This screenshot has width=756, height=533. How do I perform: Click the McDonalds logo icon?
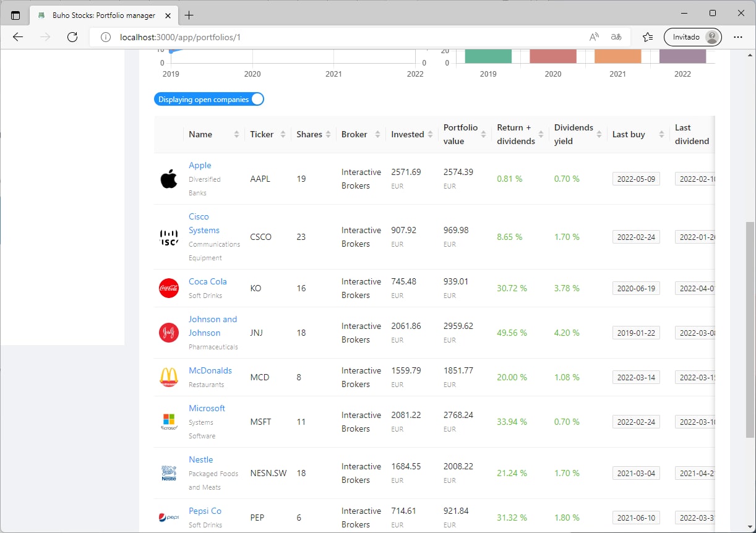pos(169,377)
